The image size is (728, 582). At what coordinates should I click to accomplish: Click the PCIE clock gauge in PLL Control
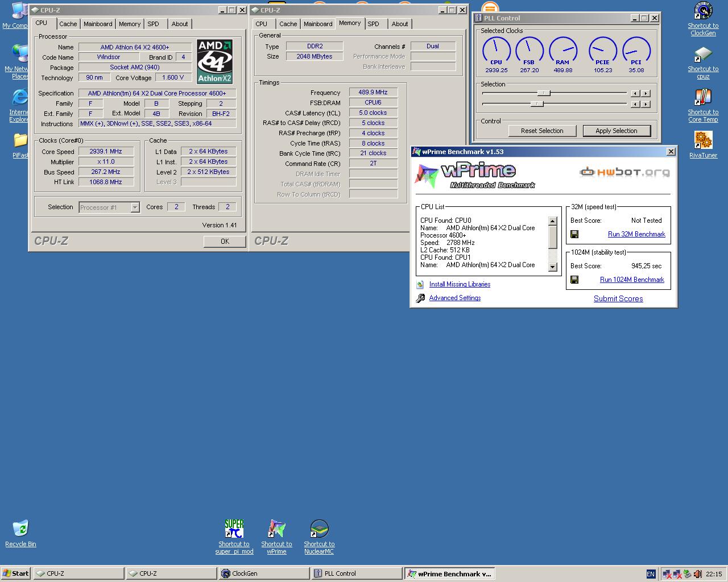(602, 51)
